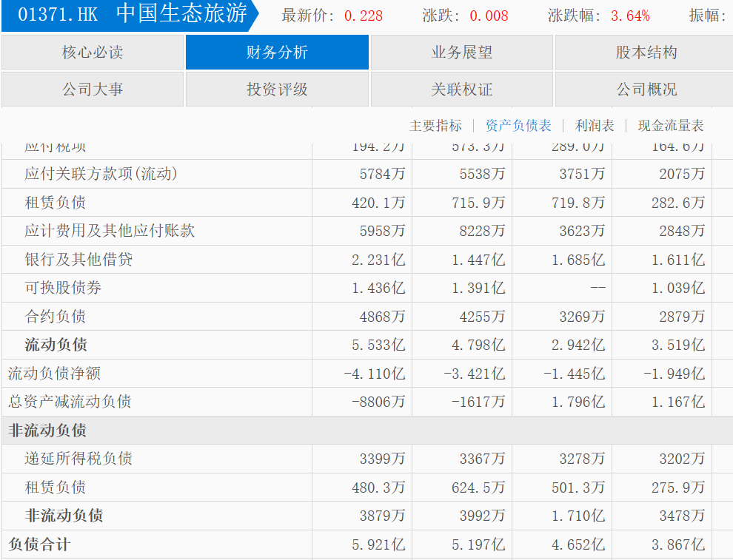This screenshot has height=560, width=733.
Task: Open the 股本结构 tab
Action: point(646,53)
